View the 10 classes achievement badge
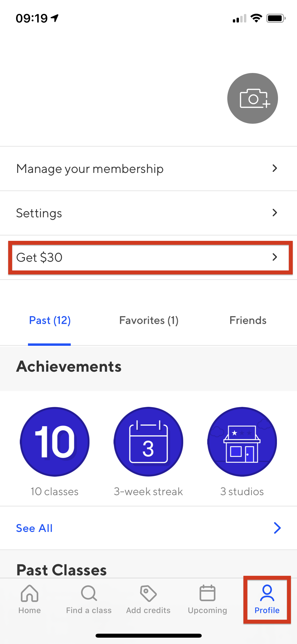 55,442
